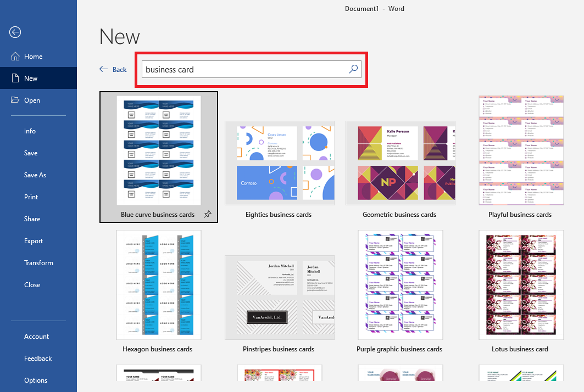Click the search magnifier icon
The width and height of the screenshot is (584, 392).
(353, 69)
